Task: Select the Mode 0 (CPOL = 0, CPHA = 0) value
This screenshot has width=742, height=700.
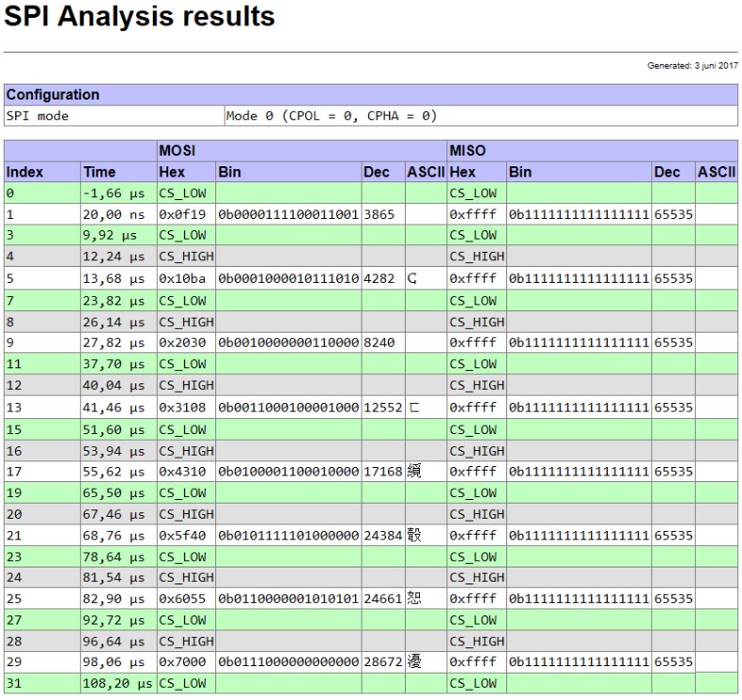Action: pos(332,116)
